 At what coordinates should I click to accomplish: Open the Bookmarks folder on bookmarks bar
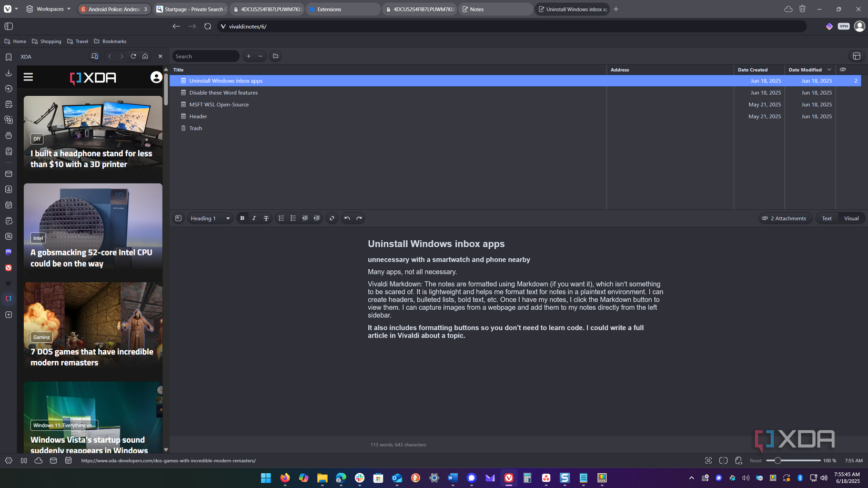[110, 41]
